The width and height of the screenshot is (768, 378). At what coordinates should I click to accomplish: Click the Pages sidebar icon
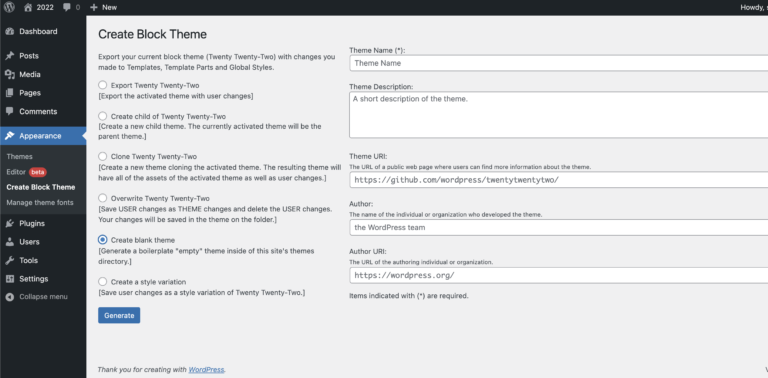click(9, 93)
